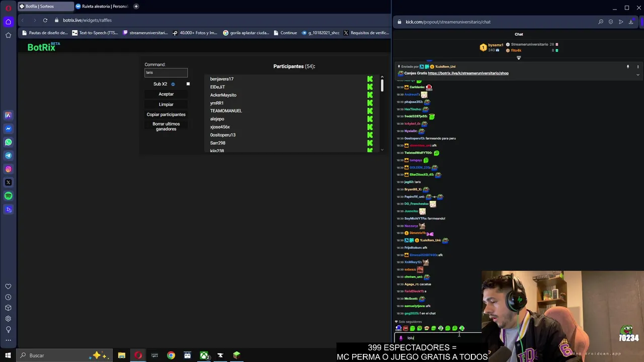Open 40.000+ Fotos y Im bookmark

click(x=195, y=33)
